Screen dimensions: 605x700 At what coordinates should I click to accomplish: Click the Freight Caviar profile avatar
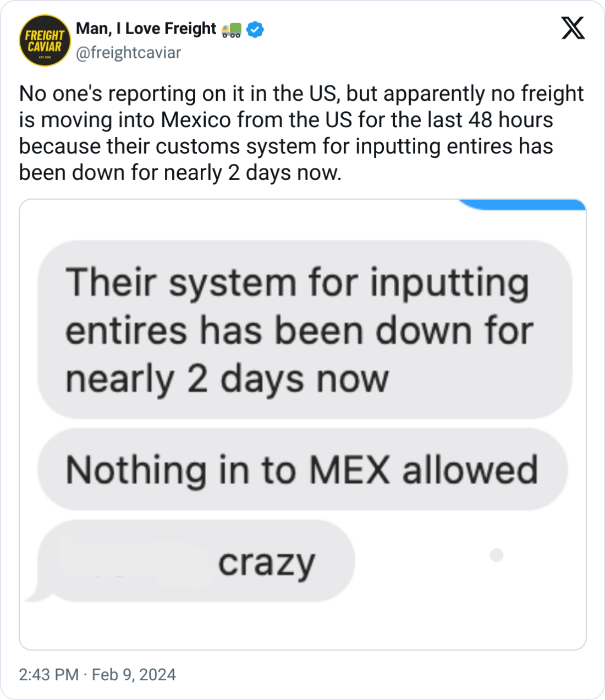click(45, 41)
